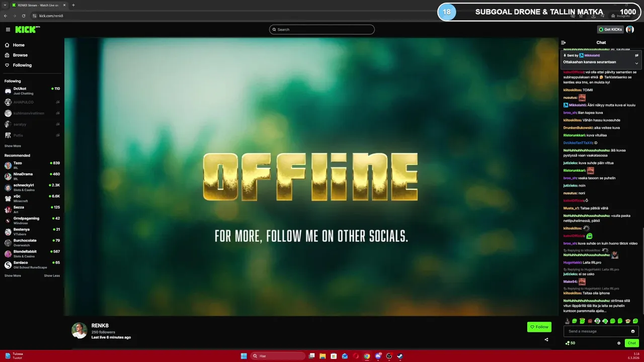Open recommended channel Sardaco

32,265
